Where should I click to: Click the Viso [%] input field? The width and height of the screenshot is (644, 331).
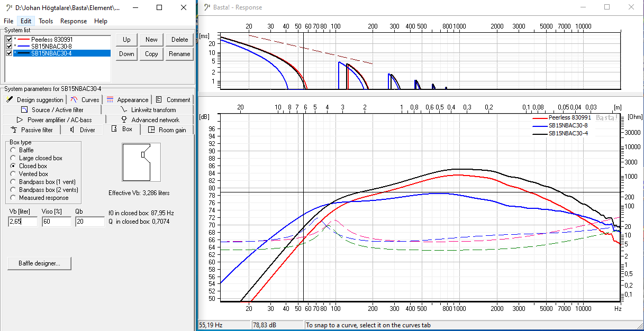56,222
